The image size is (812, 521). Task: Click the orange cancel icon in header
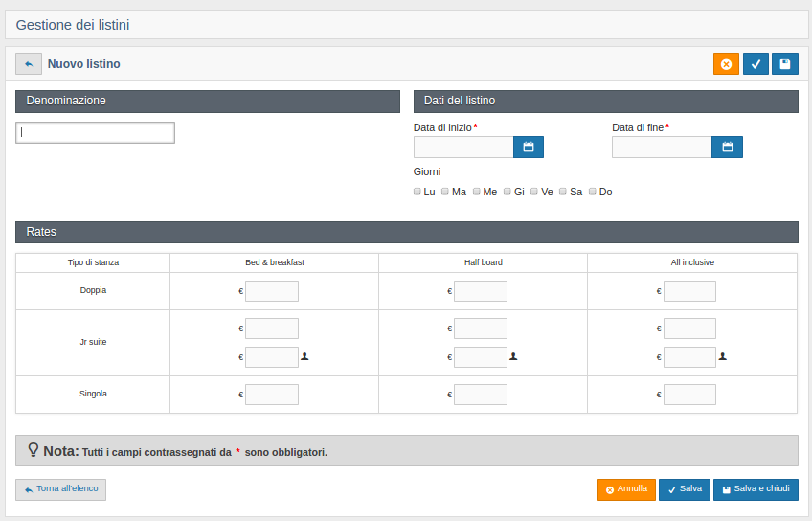point(726,64)
